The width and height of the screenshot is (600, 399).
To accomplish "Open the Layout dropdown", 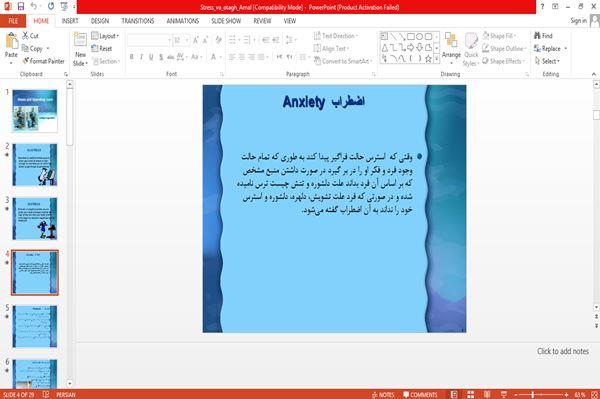I will tap(106, 36).
